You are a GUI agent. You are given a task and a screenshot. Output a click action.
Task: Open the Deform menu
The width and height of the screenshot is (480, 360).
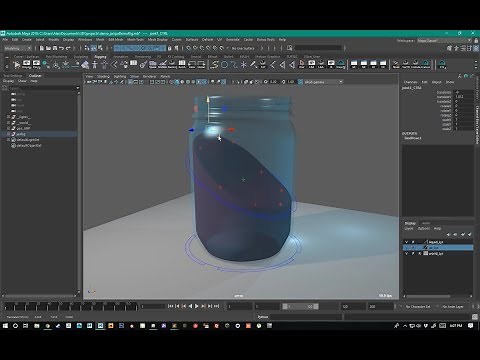click(207, 40)
